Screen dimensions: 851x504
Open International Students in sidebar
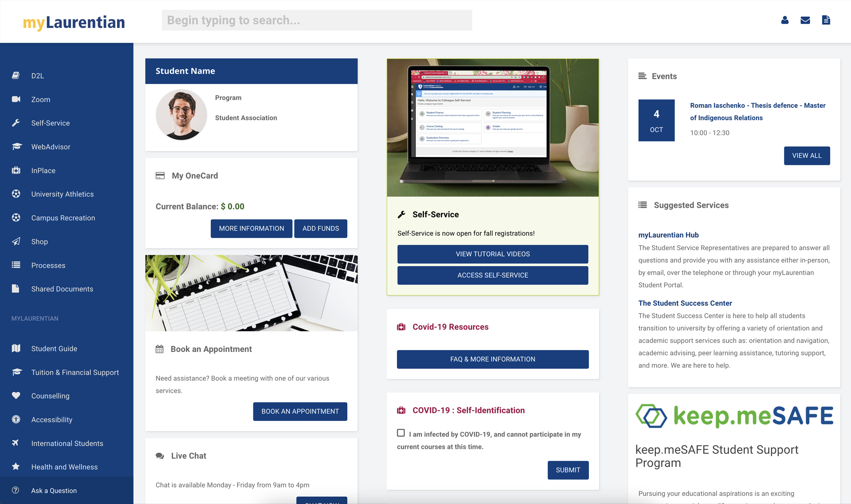click(x=67, y=443)
